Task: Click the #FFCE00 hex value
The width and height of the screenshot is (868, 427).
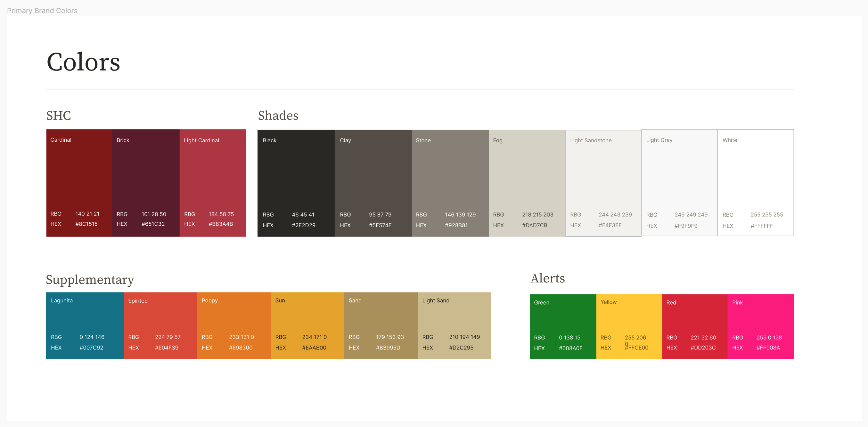Action: [x=636, y=348]
